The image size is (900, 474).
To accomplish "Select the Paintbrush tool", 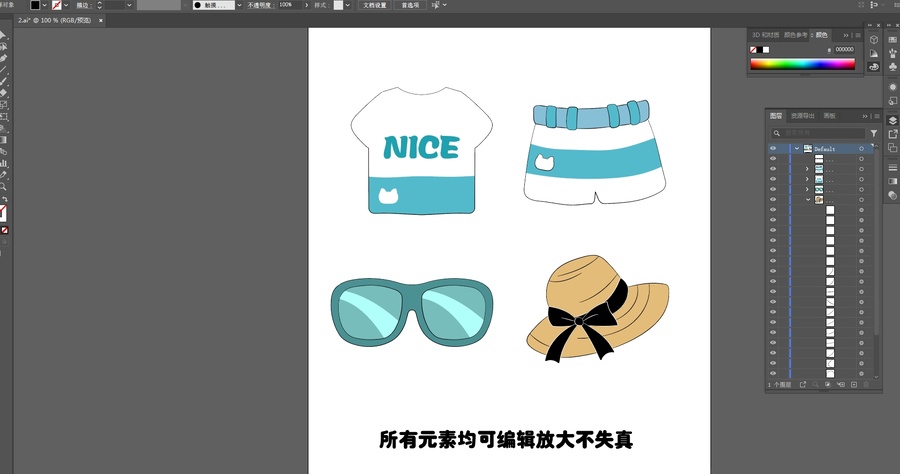I will click(3, 81).
